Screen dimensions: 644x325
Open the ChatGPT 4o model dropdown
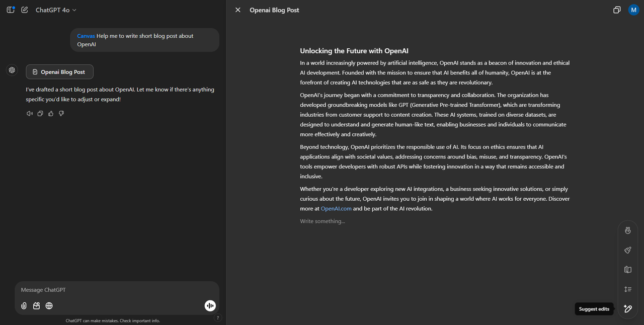click(56, 10)
